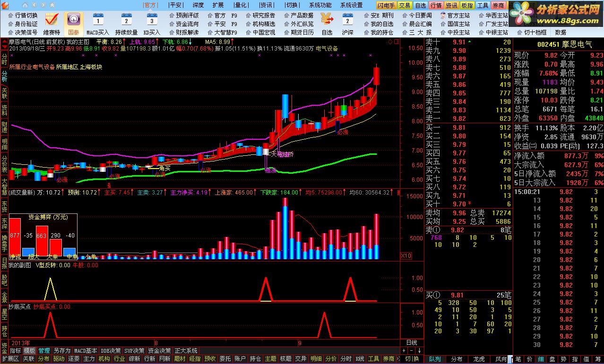Click stock title 002451 摩恩电气
This screenshot has height=364, width=604.
click(565, 44)
